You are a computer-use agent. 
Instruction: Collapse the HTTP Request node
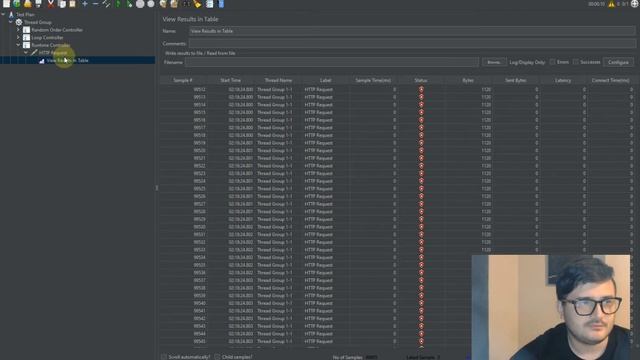(26, 53)
